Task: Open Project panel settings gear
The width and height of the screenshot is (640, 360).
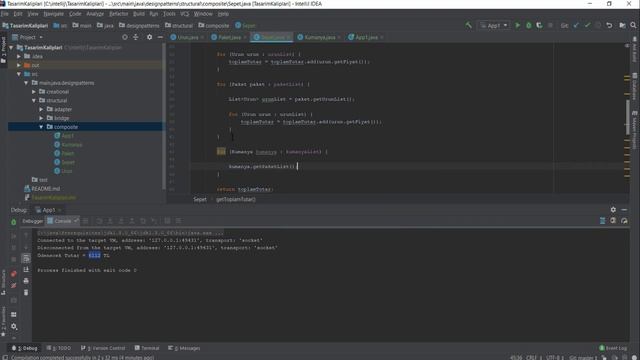Action: [x=149, y=37]
